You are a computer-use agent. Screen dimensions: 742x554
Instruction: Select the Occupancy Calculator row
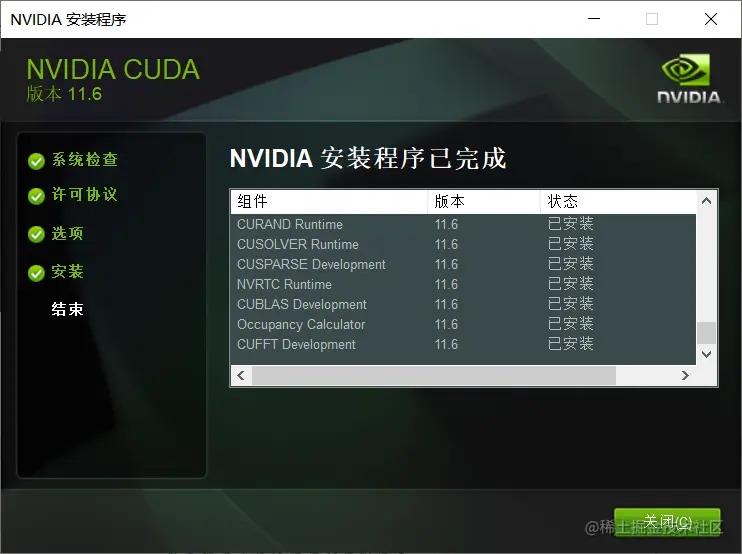point(463,325)
